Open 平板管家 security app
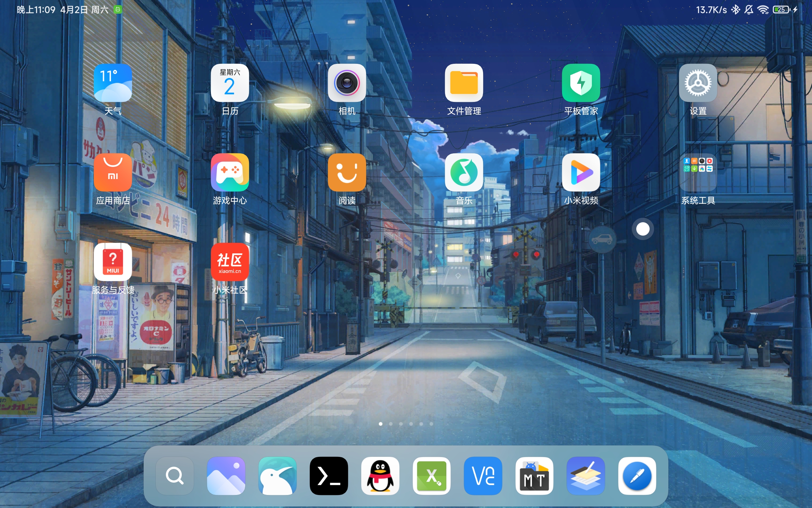 tap(581, 83)
